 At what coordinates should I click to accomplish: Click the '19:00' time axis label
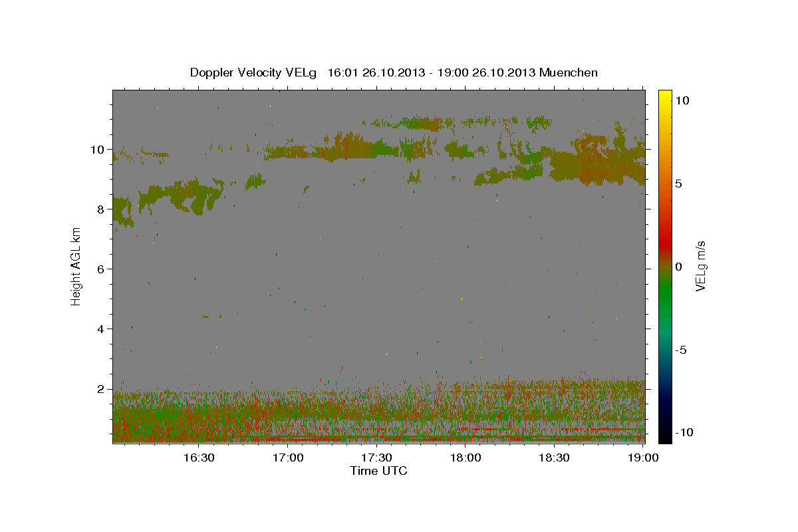pos(643,458)
